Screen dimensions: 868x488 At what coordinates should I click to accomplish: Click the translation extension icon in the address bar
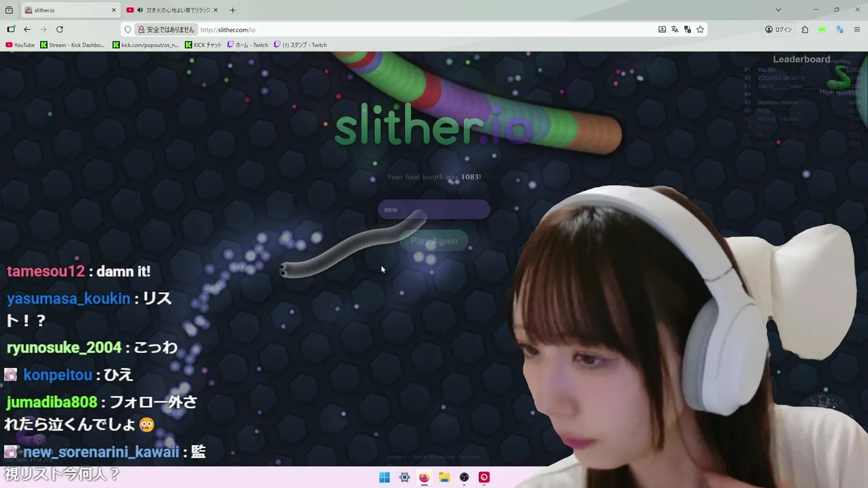point(688,29)
